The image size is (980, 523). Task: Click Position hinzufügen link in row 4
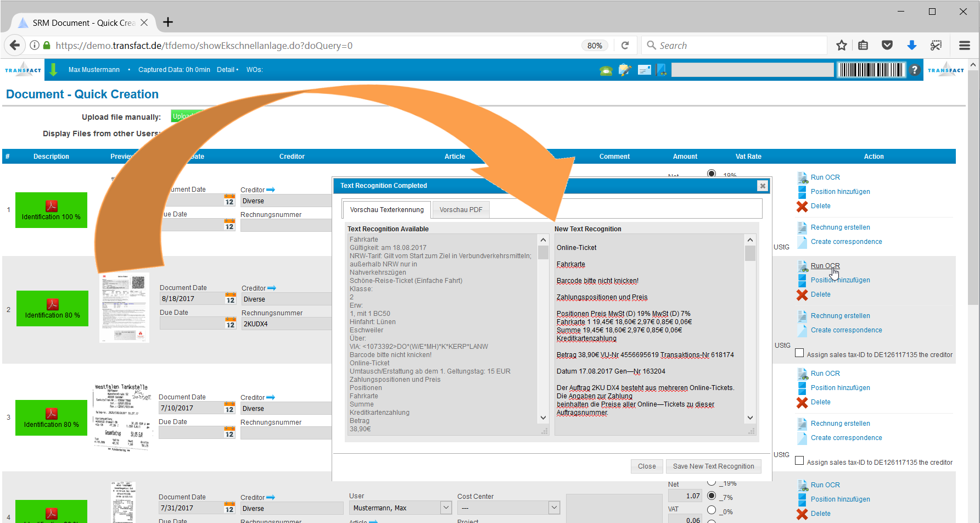(x=840, y=499)
